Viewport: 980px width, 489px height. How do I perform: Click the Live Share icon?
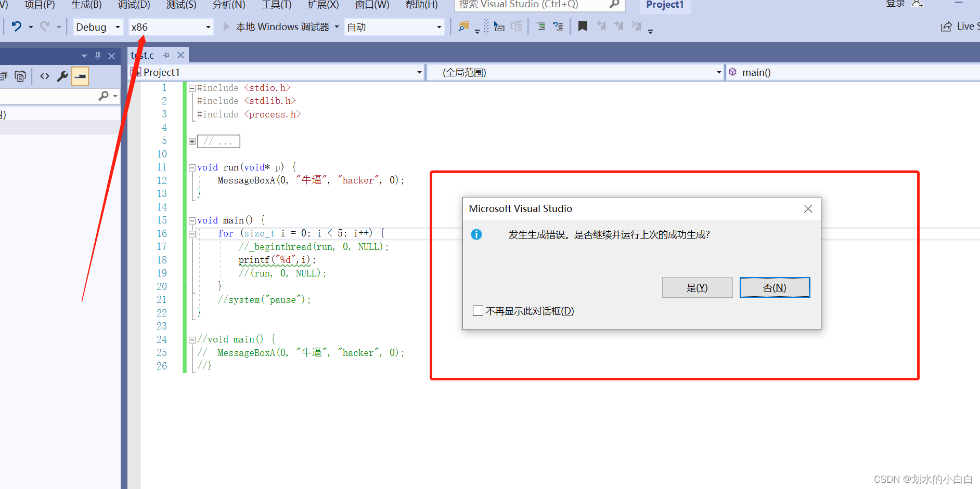(x=946, y=27)
